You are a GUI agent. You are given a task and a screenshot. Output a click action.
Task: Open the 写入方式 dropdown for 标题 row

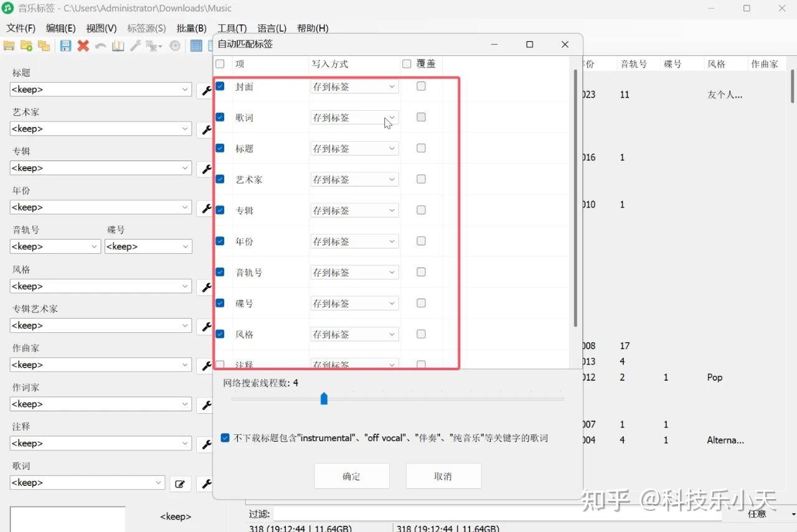(354, 149)
